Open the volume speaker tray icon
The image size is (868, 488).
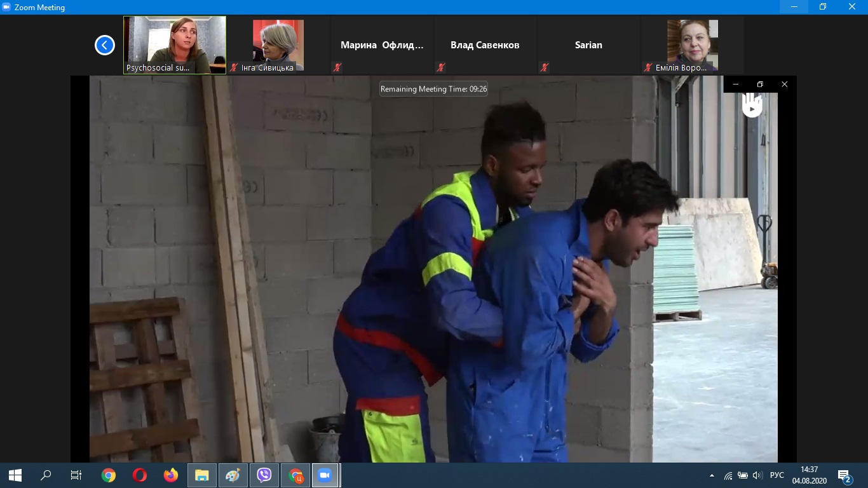tap(757, 475)
